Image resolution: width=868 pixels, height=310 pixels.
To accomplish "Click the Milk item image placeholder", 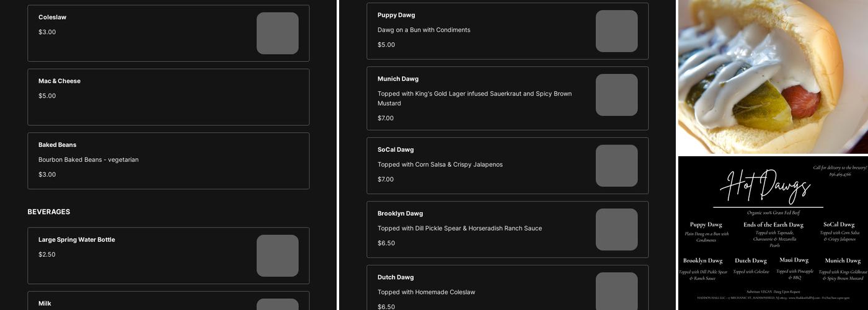I will pos(277,304).
